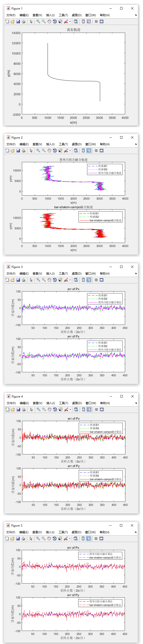Expand brush color dropdown arrow in Figure 3
Image resolution: width=143 pixels, height=644 pixels.
point(70,280)
